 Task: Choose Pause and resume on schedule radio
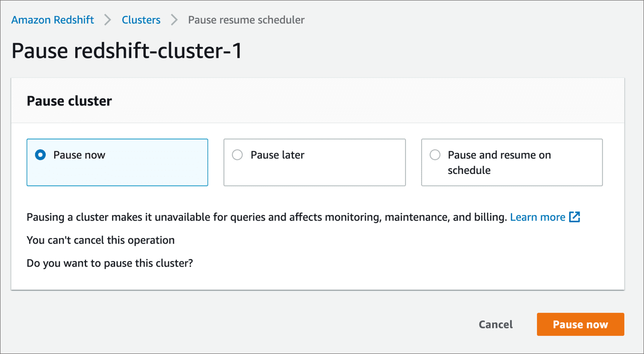click(x=435, y=155)
